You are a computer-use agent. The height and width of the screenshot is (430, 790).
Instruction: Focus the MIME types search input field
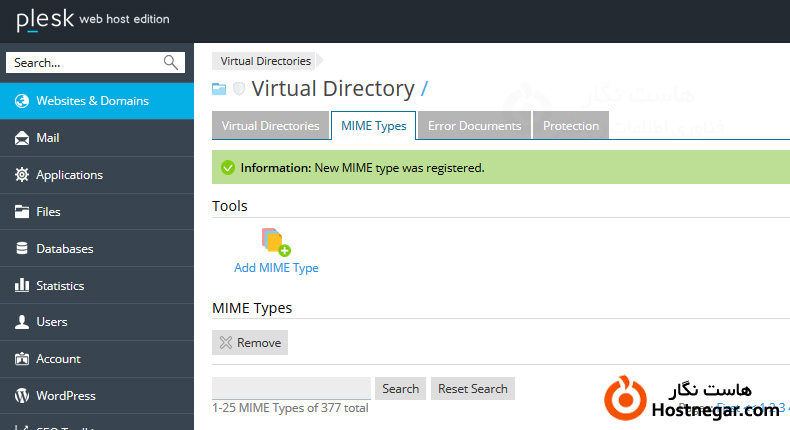point(291,389)
